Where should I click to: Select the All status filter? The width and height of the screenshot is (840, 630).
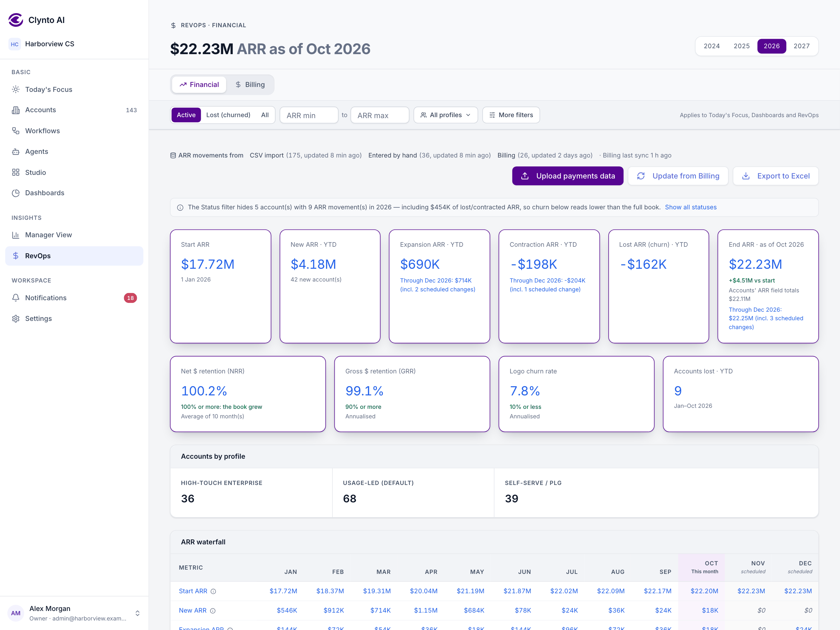265,115
